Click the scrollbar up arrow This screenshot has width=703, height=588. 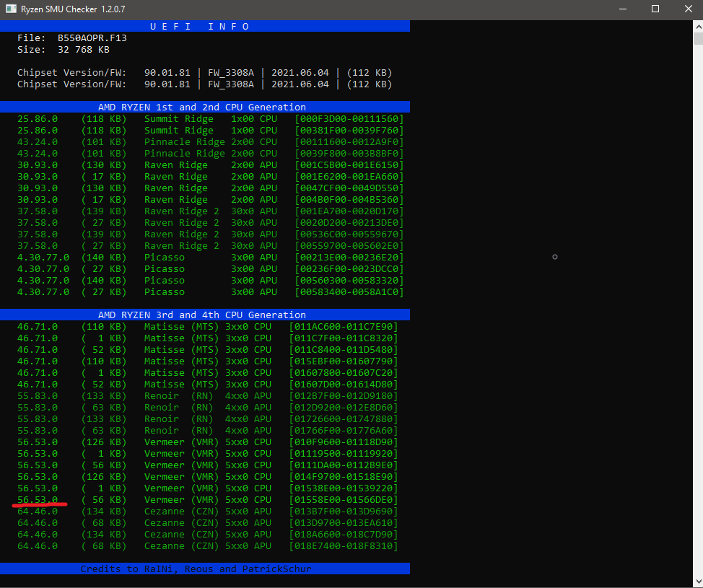698,26
